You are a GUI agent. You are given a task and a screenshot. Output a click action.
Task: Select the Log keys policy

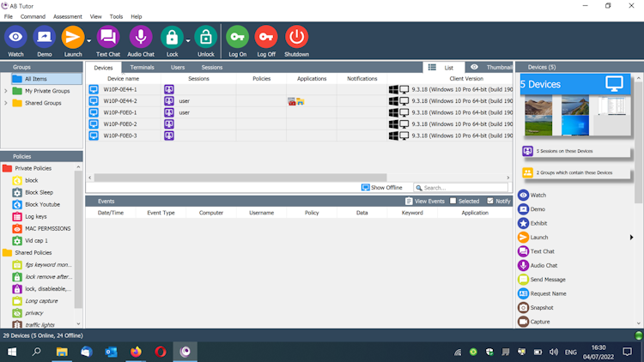pyautogui.click(x=29, y=216)
